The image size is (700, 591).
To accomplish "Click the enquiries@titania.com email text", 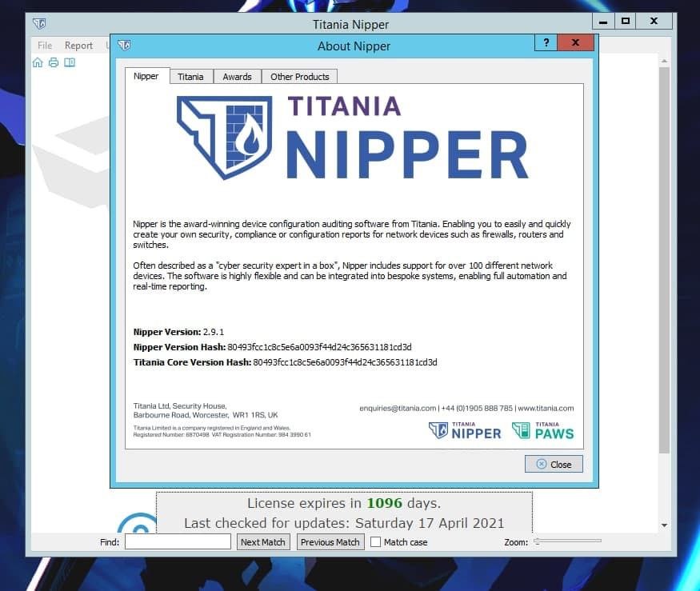I will [x=398, y=408].
